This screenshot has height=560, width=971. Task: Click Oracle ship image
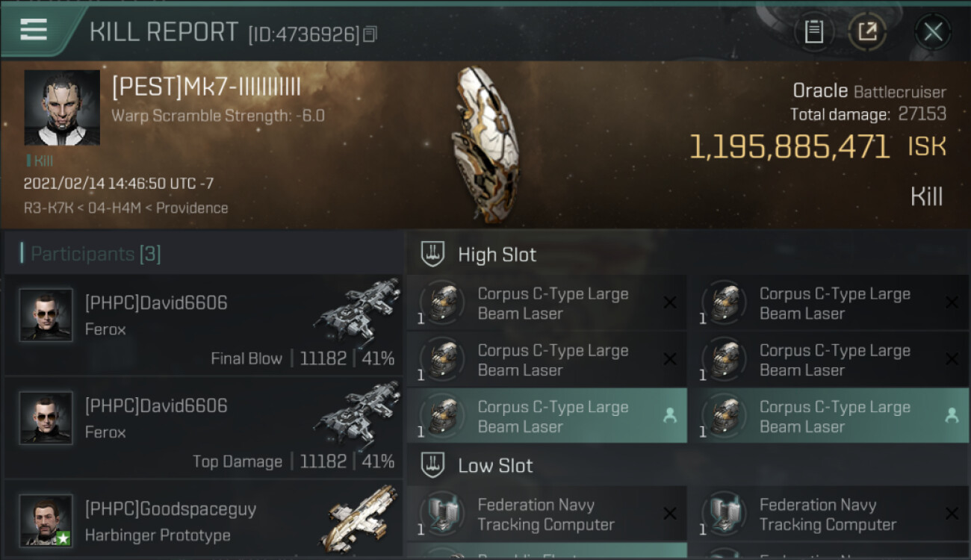coord(485,144)
